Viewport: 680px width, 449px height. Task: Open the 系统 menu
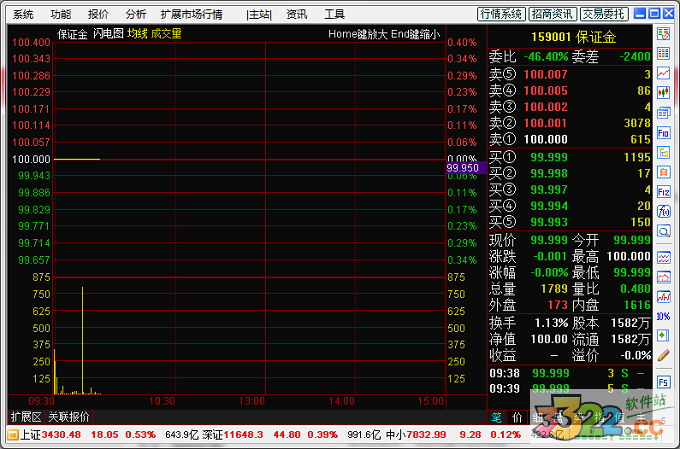point(23,14)
